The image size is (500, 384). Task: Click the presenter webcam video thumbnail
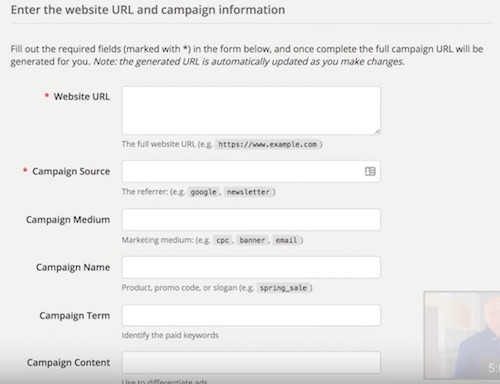point(462,335)
